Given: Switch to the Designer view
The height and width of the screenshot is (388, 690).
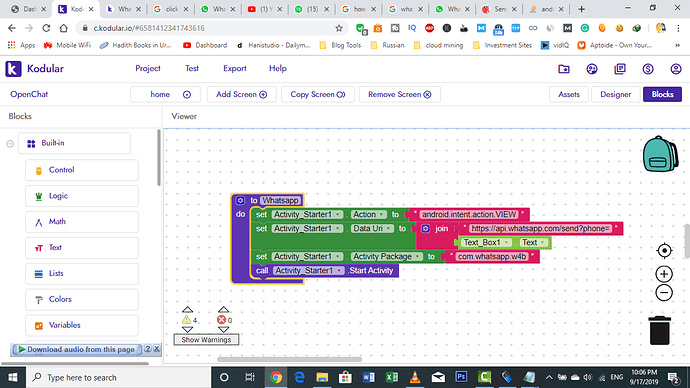Looking at the screenshot, I should pyautogui.click(x=615, y=95).
